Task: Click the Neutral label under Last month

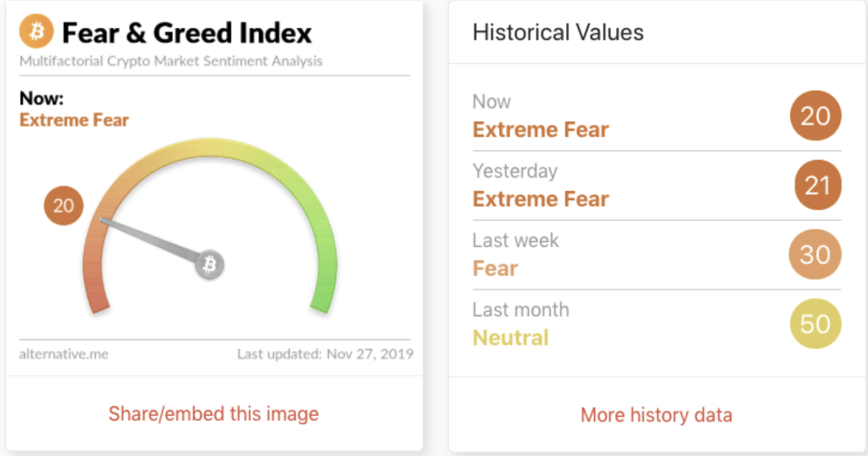Action: (510, 337)
